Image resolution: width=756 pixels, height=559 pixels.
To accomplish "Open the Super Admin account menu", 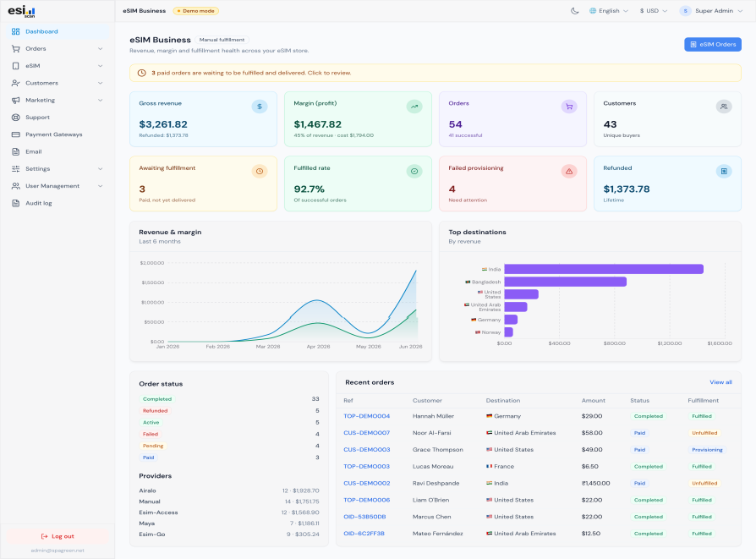I will click(711, 11).
